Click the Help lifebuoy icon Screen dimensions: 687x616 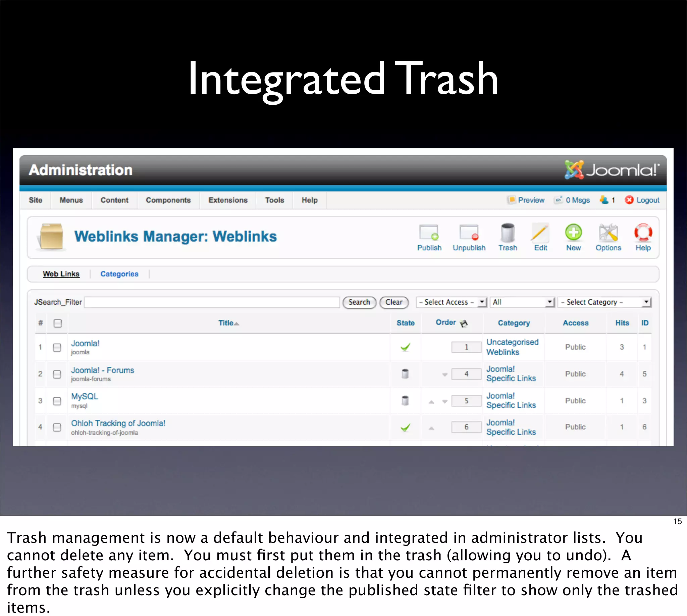click(643, 233)
